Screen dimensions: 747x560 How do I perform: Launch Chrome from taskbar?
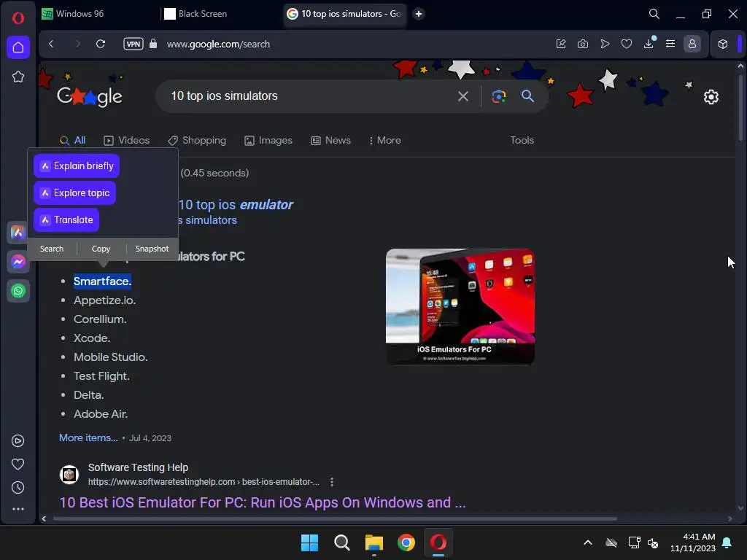(x=406, y=542)
